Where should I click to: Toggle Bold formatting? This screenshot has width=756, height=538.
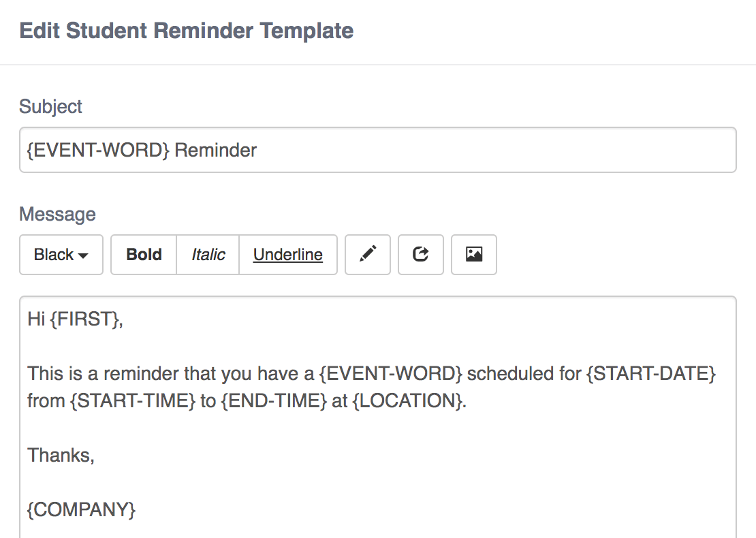pos(144,255)
